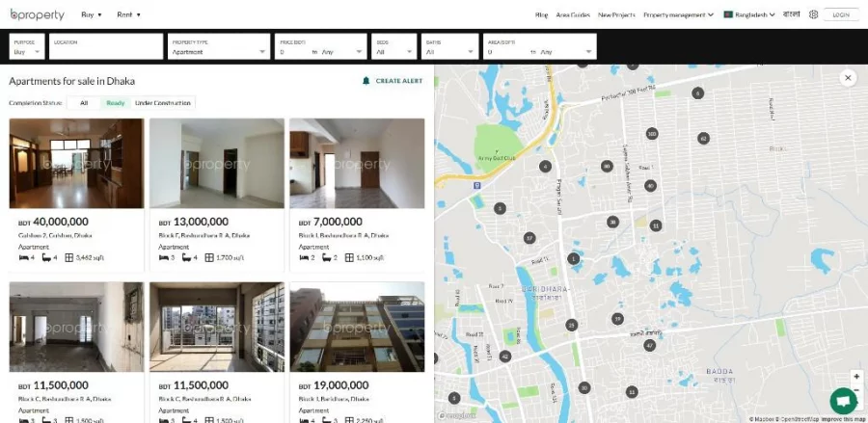Expand the Purpose Buy dropdown
This screenshot has height=423, width=868.
pyautogui.click(x=27, y=46)
